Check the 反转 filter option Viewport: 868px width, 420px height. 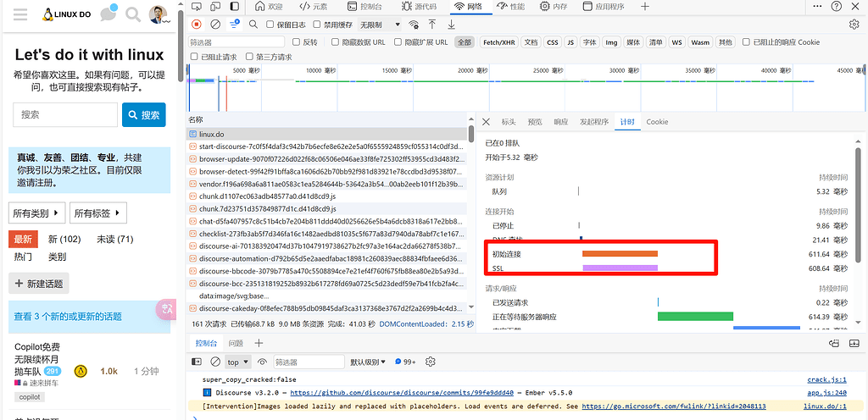click(297, 42)
